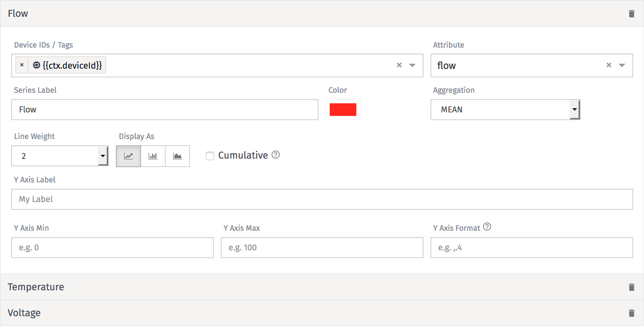
Task: Enable the Cumulative checkbox
Action: (210, 156)
